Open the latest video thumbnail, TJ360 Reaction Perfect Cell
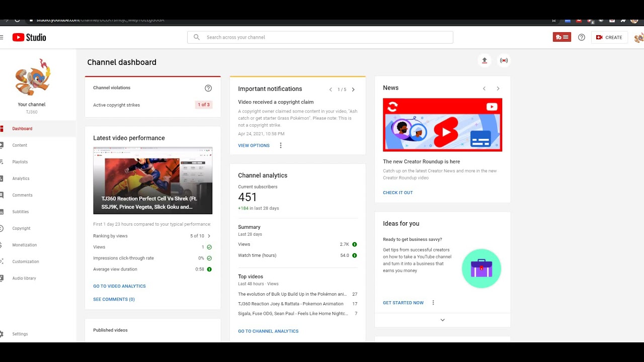 152,180
